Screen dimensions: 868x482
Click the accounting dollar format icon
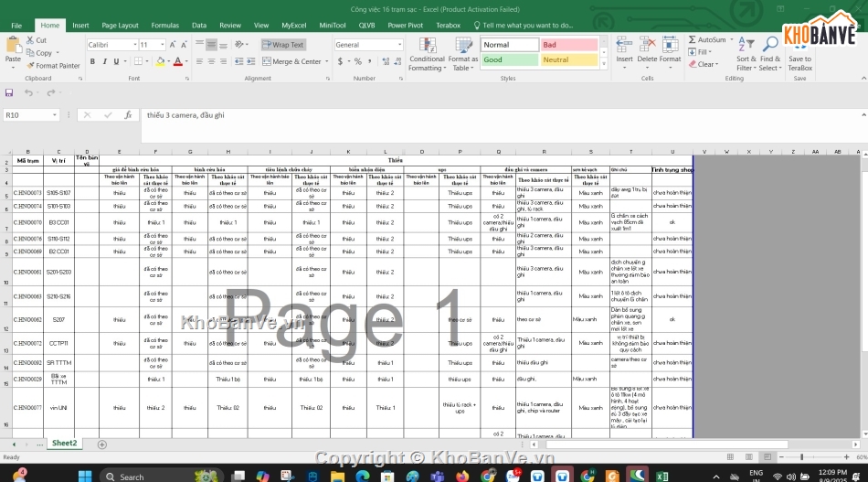coord(340,61)
